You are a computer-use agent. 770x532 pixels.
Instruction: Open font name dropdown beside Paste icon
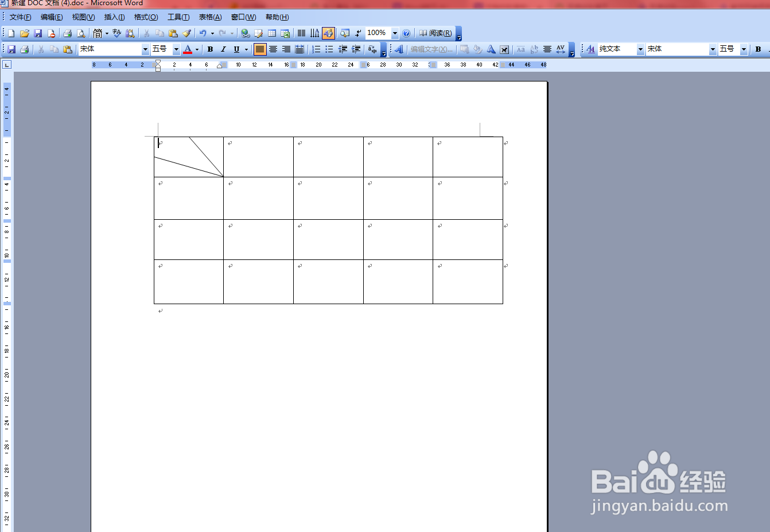pyautogui.click(x=145, y=49)
